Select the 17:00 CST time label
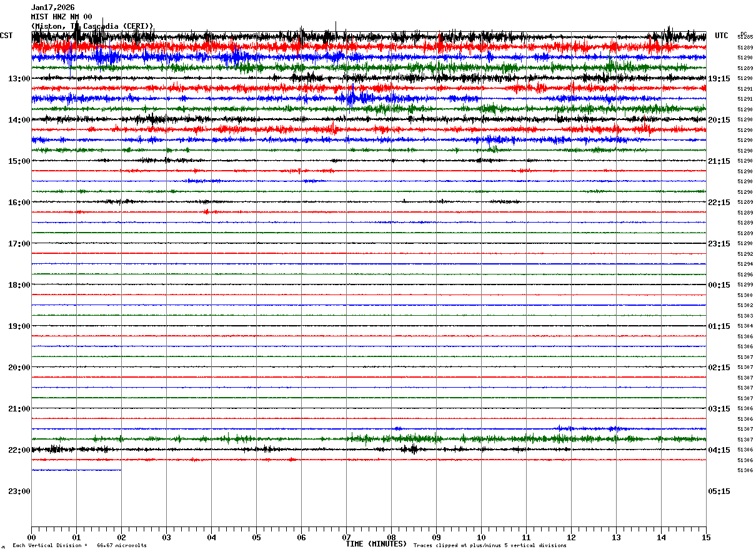This screenshot has height=554, width=756. click(x=19, y=244)
